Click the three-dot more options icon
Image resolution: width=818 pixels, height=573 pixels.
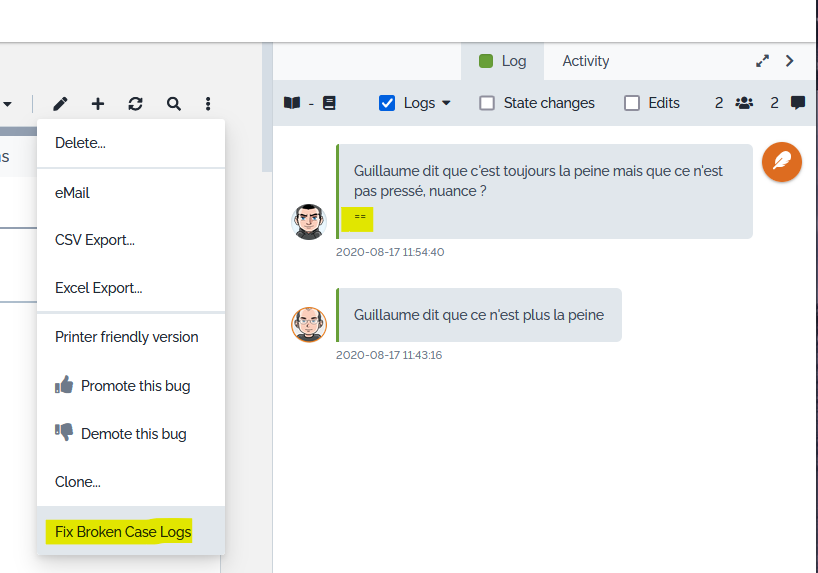208,104
